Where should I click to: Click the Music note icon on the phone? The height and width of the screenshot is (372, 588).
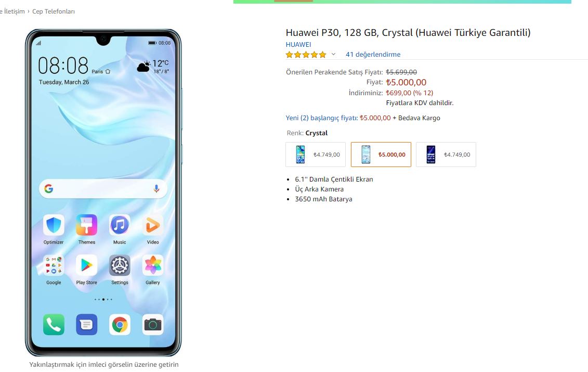[120, 225]
